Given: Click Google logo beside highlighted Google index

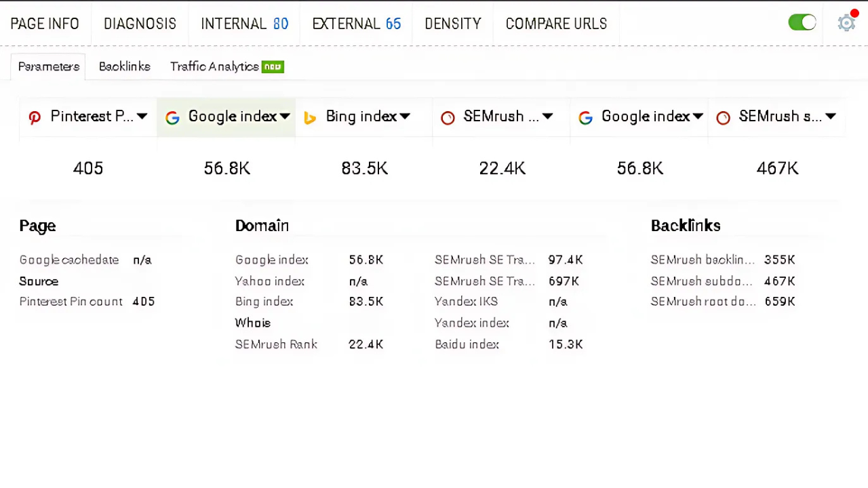Looking at the screenshot, I should [x=172, y=117].
